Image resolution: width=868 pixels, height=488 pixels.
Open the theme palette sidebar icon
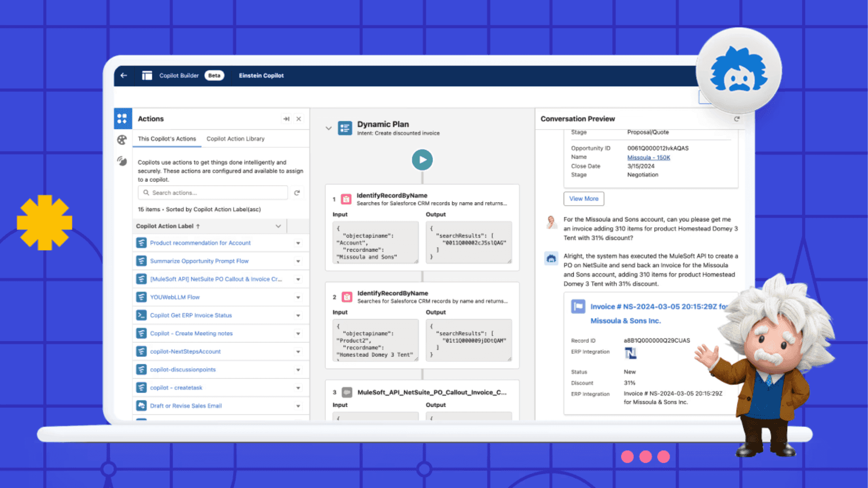[122, 140]
